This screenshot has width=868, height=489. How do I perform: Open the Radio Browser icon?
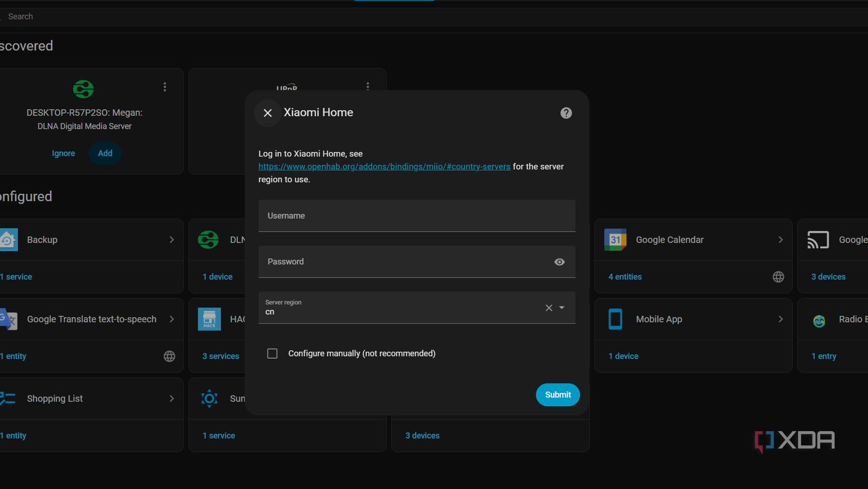819,321
